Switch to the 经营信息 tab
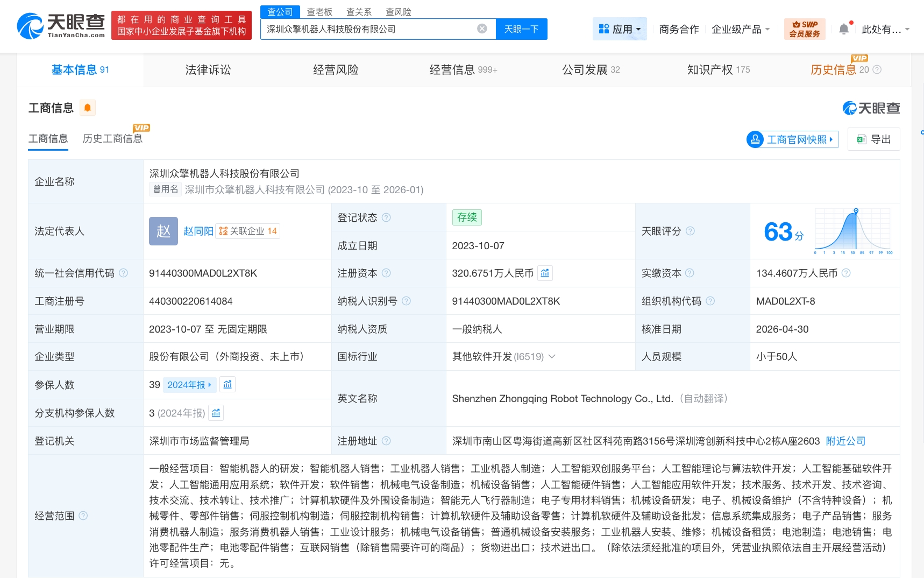 click(x=463, y=69)
